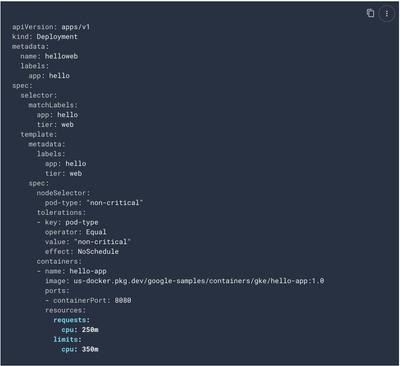Click the pod-type: "non-critical" line under nodeSelector
Screen dimensions: 400x366
pos(94,203)
